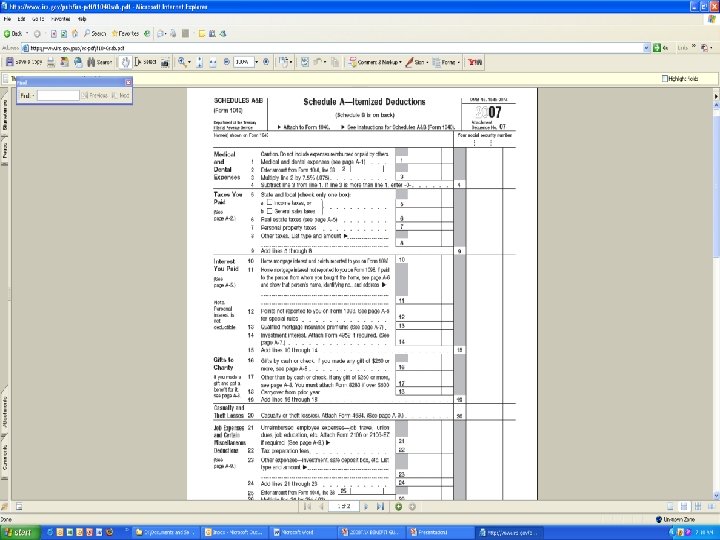Screen dimensions: 720x540
Task: Click the Fit Width icon
Action: point(213,62)
